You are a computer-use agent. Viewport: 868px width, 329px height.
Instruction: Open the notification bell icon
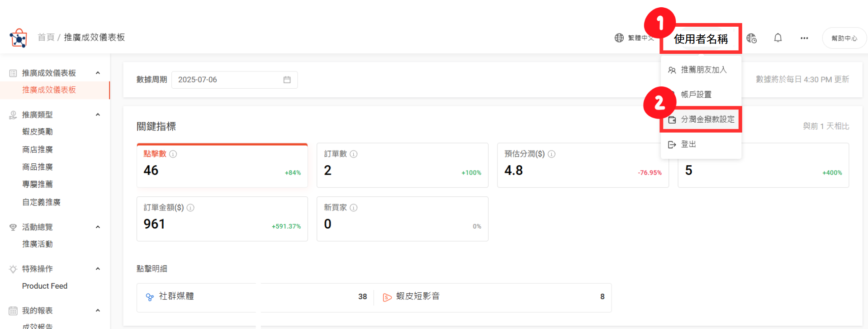[x=778, y=38]
